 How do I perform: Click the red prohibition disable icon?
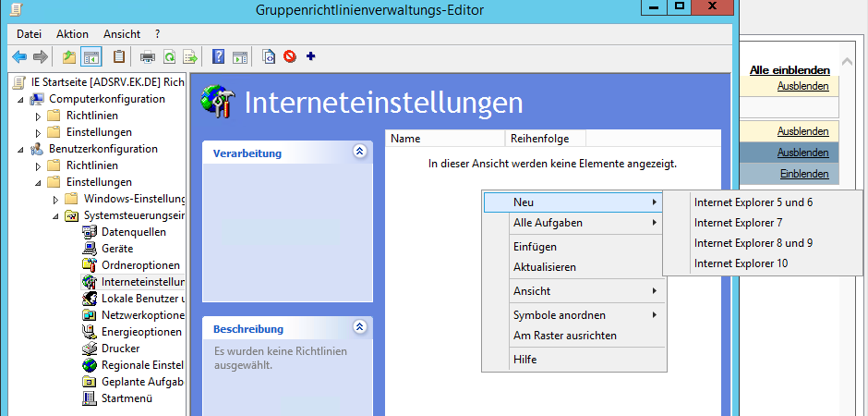point(290,56)
